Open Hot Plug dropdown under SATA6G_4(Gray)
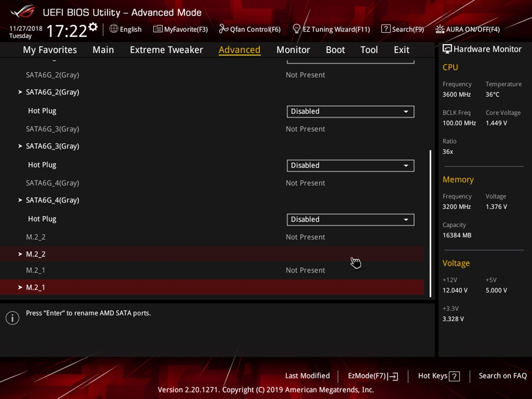Viewport: 532px width, 399px height. tap(350, 219)
